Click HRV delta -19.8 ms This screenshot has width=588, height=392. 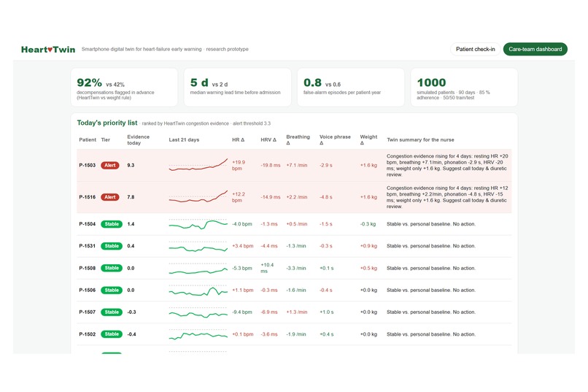click(x=271, y=166)
